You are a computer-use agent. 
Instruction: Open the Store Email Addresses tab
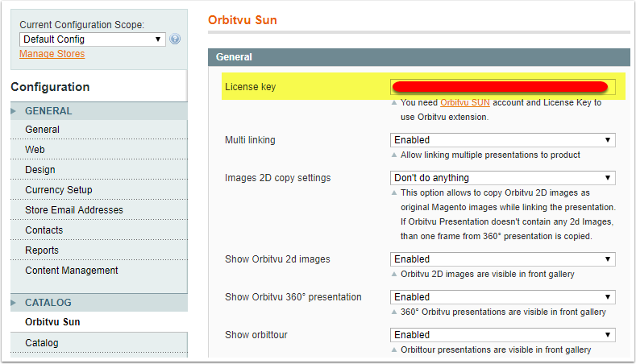(99, 210)
